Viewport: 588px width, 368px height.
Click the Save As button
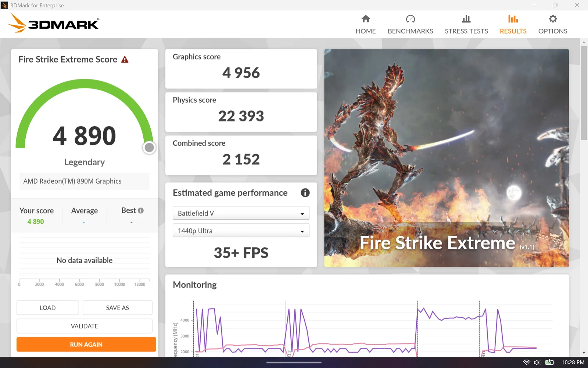coord(117,308)
